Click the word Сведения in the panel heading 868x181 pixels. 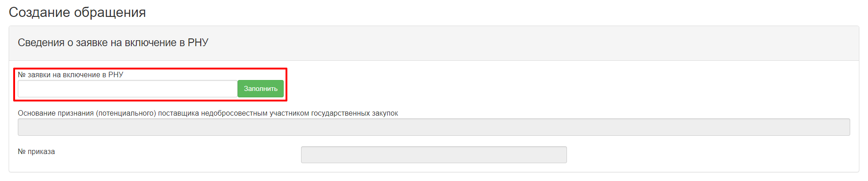coord(41,43)
